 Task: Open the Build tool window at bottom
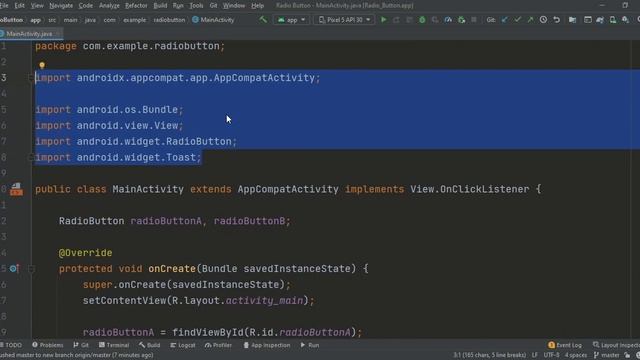(149, 345)
